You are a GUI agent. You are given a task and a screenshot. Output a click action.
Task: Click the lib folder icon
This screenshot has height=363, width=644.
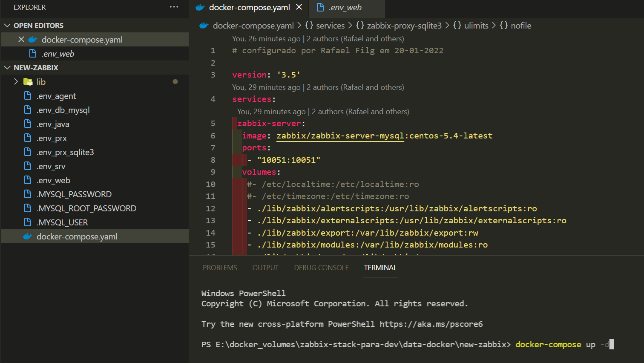(28, 81)
